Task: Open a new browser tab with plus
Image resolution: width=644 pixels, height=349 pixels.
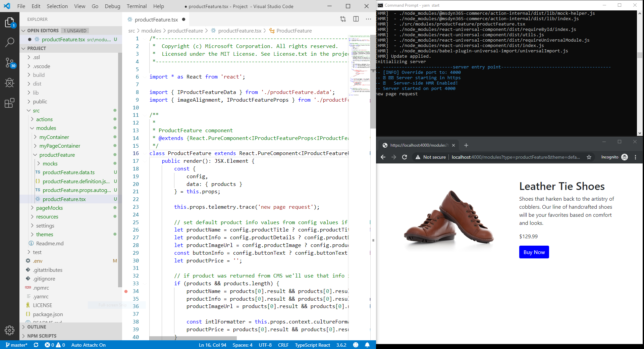Action: pyautogui.click(x=466, y=145)
